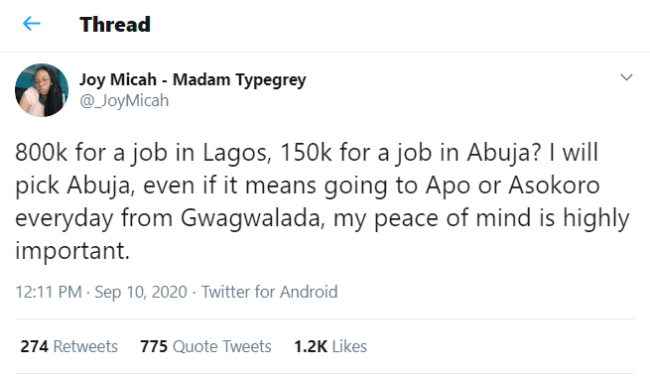Viewport: 650px width, 376px height.
Task: View the Quote Tweets list
Action: tap(206, 346)
